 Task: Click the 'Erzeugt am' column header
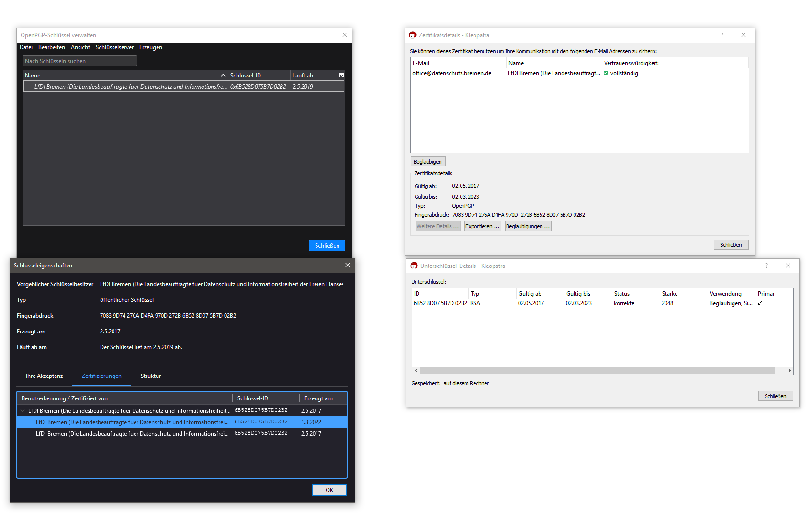tap(323, 398)
